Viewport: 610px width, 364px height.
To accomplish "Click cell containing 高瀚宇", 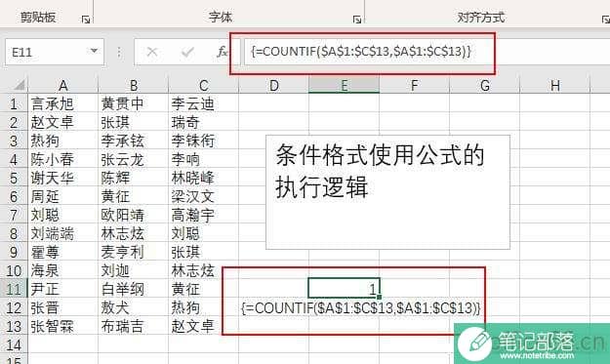I will coord(203,215).
